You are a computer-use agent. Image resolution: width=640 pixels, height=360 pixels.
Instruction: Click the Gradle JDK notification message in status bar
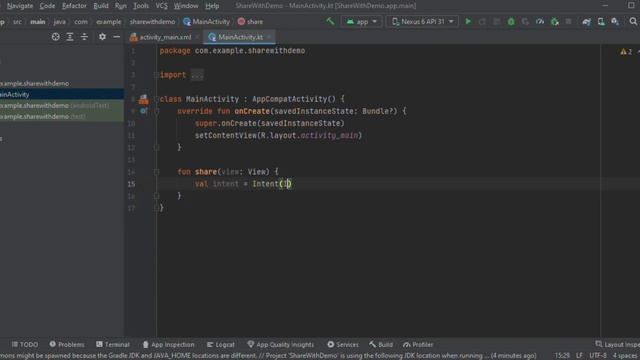point(268,356)
